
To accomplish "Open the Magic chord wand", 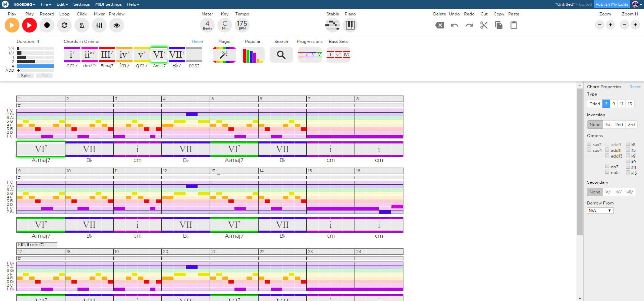I will [x=224, y=55].
